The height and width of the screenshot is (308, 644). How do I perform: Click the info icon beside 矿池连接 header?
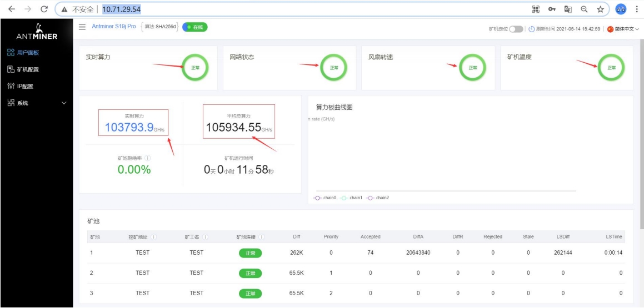262,236
